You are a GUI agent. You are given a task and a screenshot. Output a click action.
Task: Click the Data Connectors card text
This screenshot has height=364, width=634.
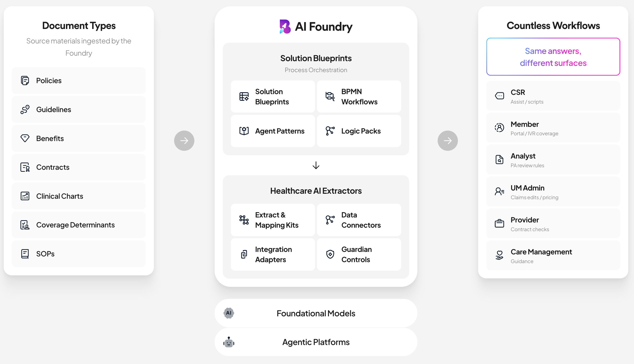click(x=361, y=220)
